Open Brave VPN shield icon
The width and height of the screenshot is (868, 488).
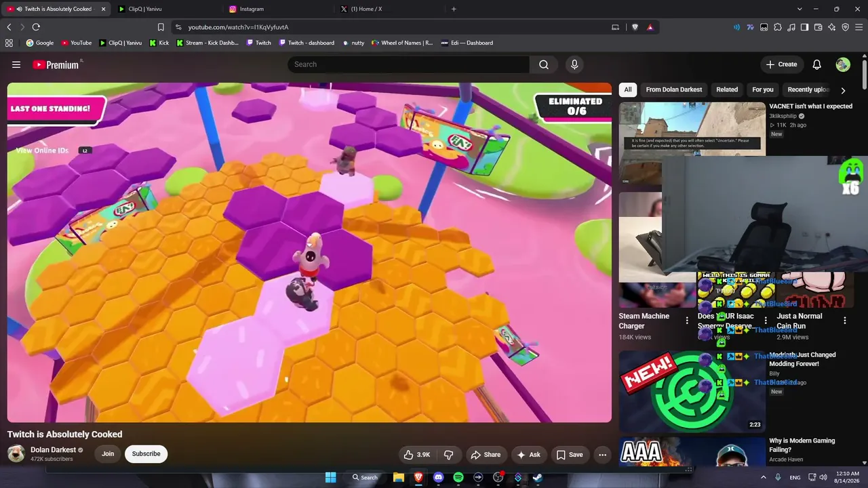pos(846,27)
